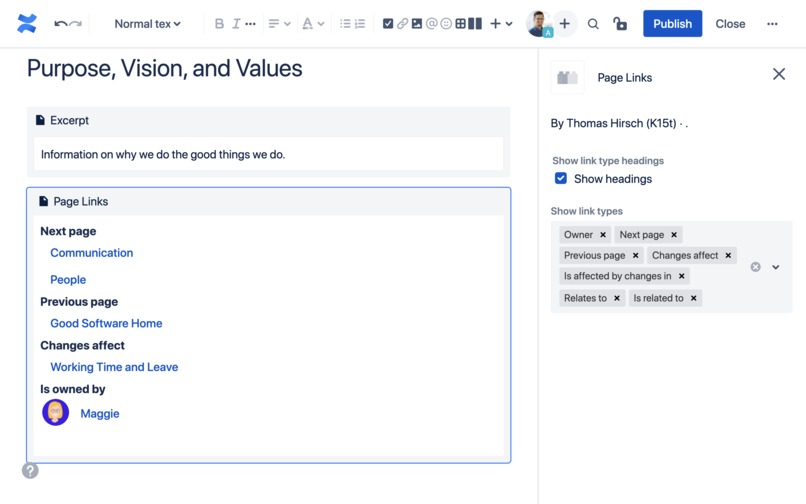Click the Page Links macro icon in panel

pyautogui.click(x=567, y=78)
